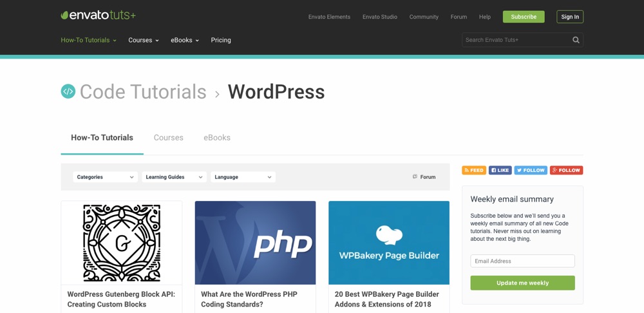Click the Facebook Like button

tap(500, 170)
